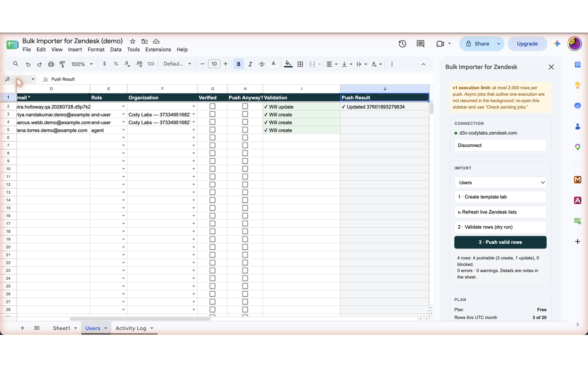Tick the Verified checkbox in row 20
Viewport: 588px width, 368px height.
click(212, 247)
